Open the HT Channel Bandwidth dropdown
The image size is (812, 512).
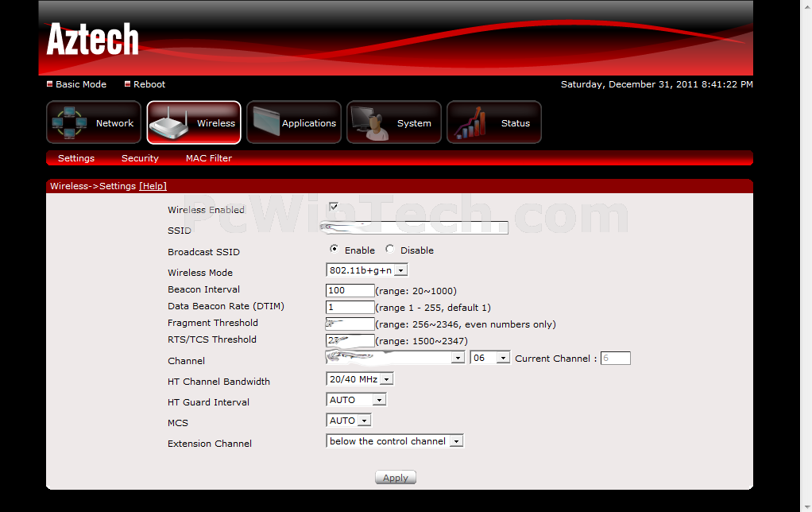tap(360, 378)
